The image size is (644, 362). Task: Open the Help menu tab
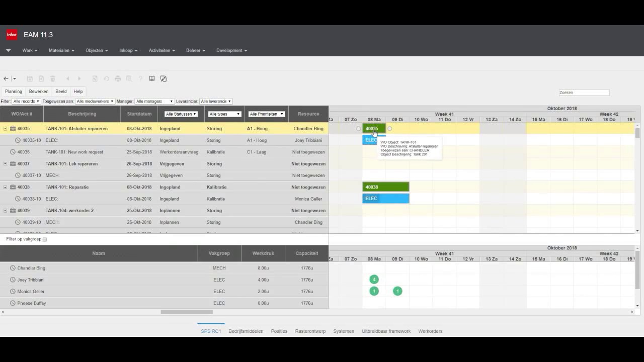click(x=78, y=92)
